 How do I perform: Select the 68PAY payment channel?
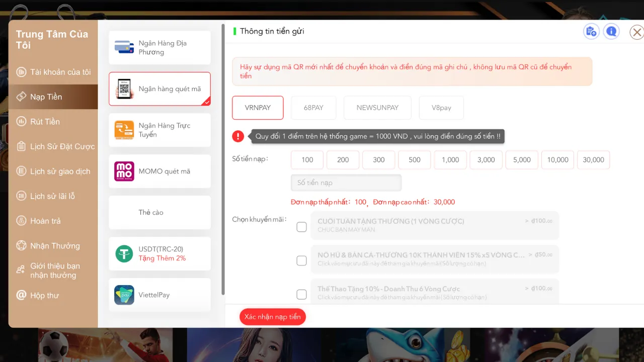tap(313, 108)
